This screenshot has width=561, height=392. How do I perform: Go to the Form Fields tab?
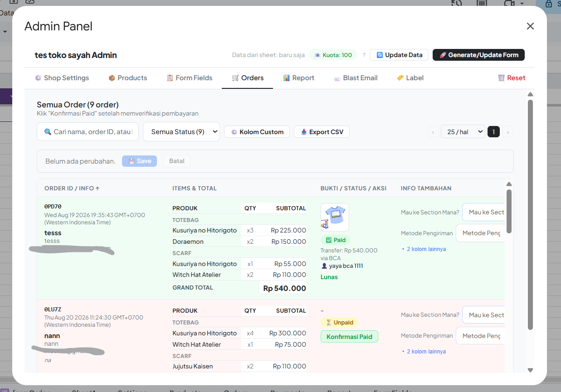(189, 78)
